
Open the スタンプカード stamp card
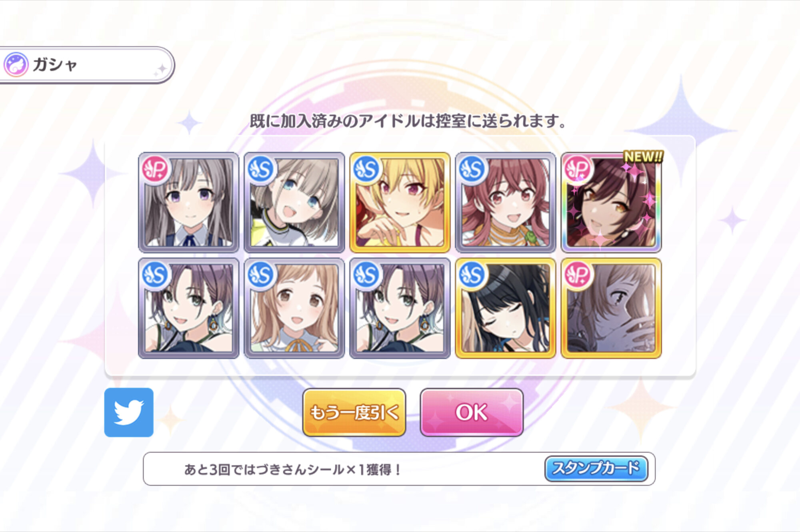(596, 468)
